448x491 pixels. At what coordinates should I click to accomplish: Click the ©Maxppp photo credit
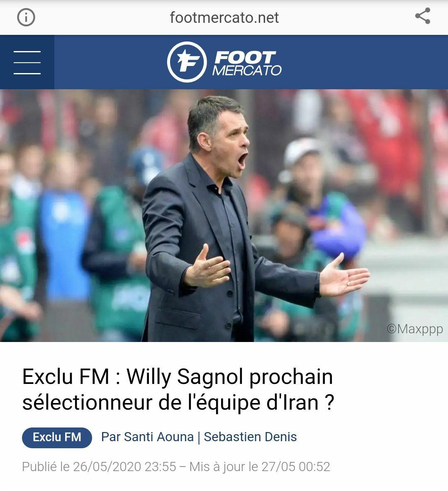pyautogui.click(x=415, y=329)
